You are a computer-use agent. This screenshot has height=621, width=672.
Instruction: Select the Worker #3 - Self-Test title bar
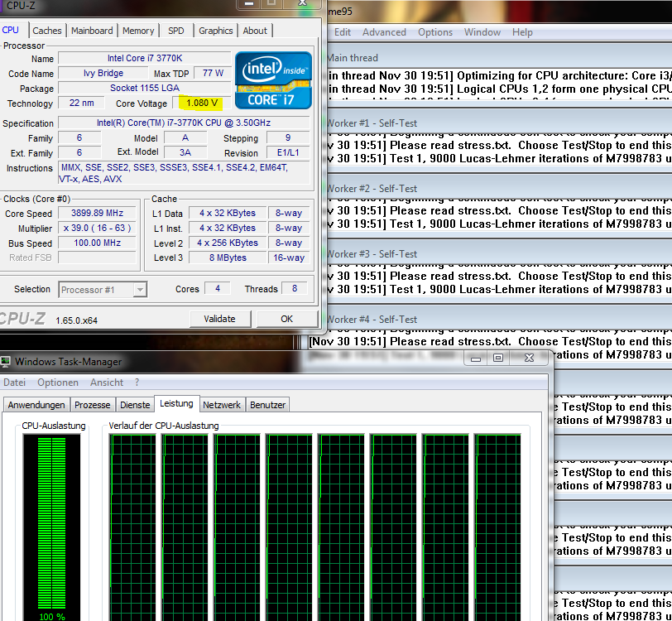click(499, 254)
